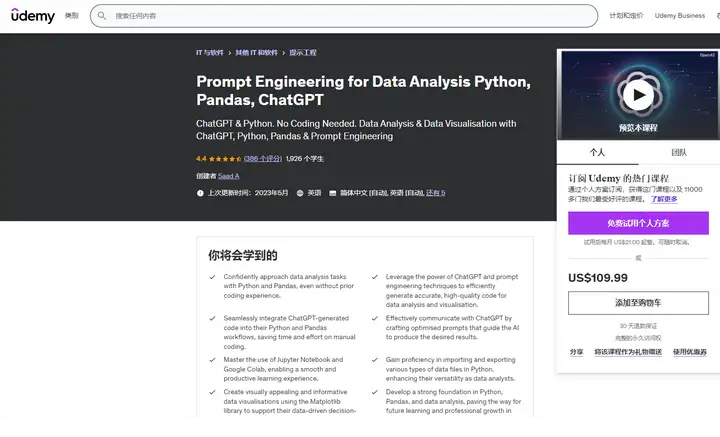
Task: Open the Udemy home logo
Action: (33, 16)
